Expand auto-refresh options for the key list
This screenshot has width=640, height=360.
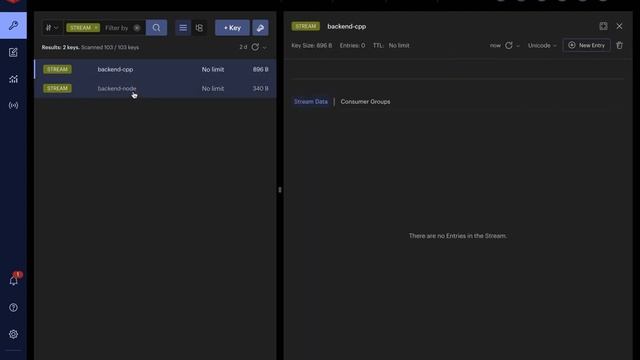(264, 47)
